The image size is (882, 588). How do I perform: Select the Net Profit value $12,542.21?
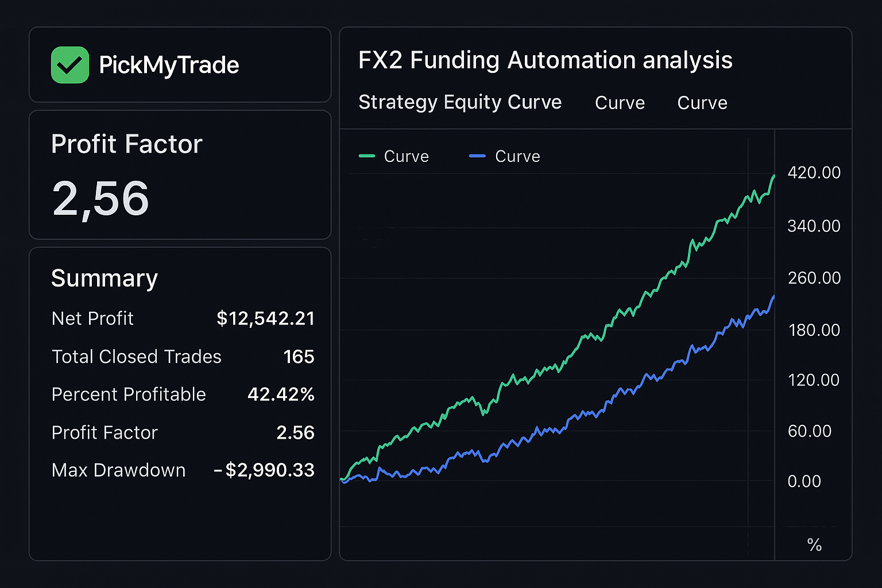[265, 319]
